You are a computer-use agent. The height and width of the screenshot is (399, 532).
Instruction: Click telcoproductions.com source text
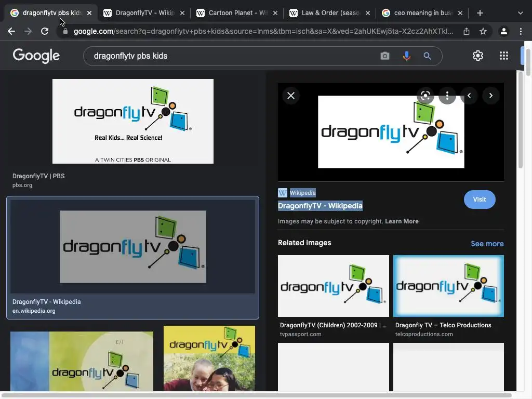(424, 334)
